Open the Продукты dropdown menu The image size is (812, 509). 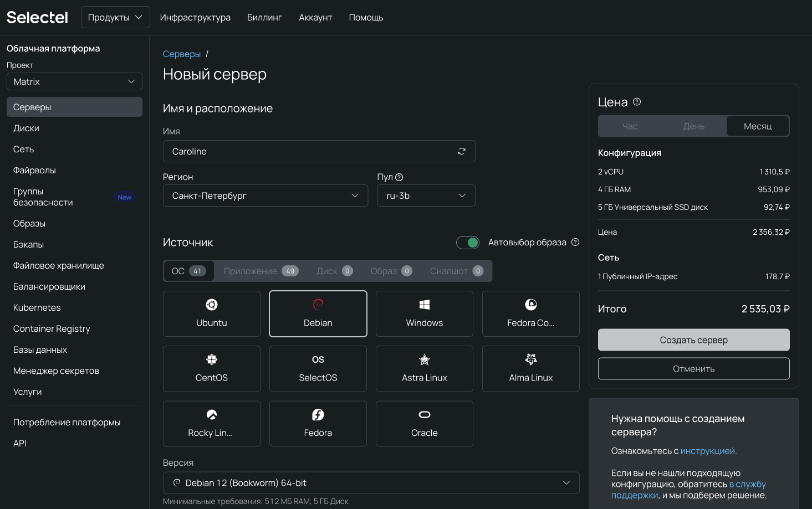[115, 17]
